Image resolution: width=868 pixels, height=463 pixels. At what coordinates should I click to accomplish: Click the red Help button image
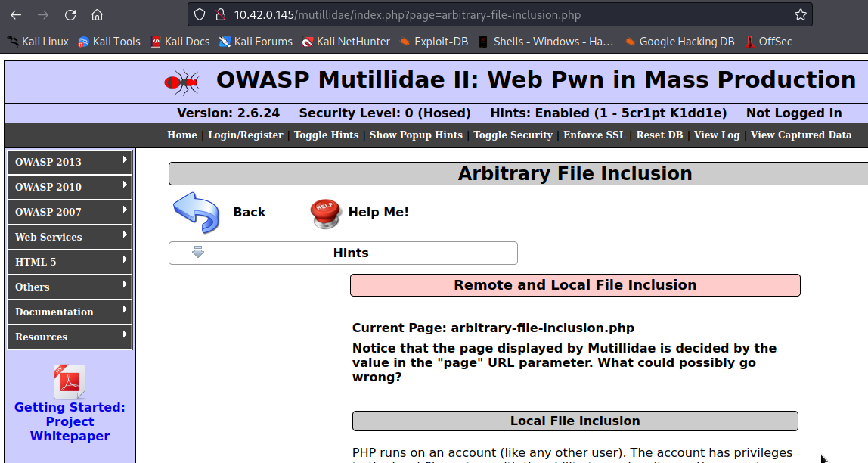(325, 214)
